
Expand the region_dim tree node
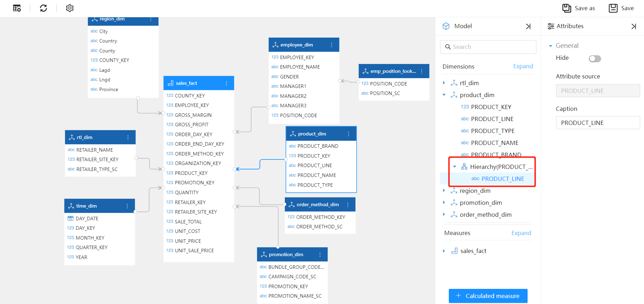444,191
